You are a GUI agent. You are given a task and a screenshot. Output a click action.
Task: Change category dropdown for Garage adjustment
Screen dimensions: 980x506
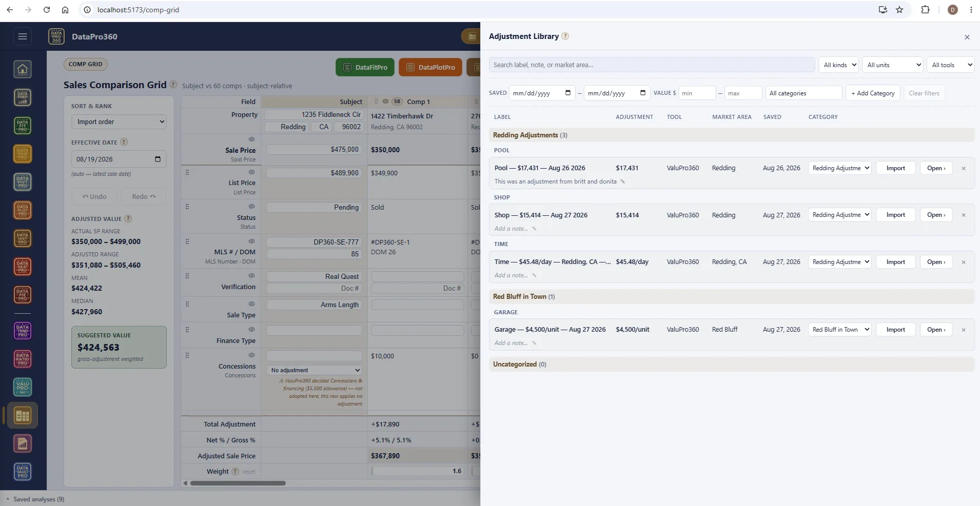(840, 330)
